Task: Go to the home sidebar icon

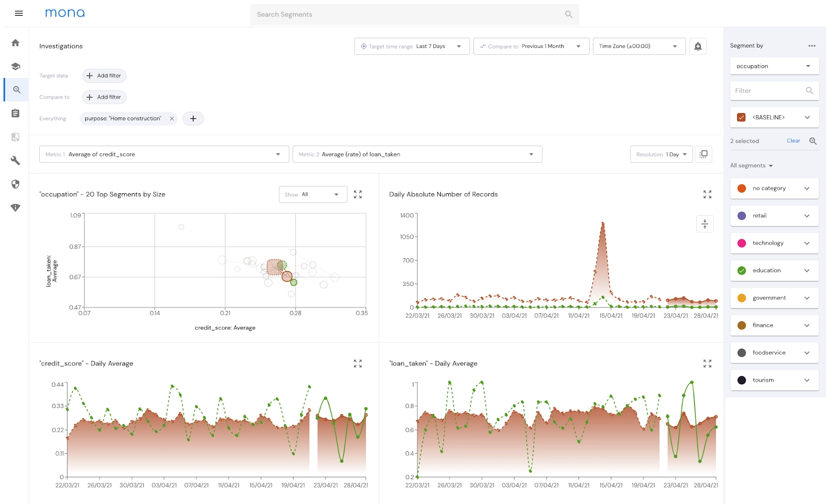Action: coord(16,43)
